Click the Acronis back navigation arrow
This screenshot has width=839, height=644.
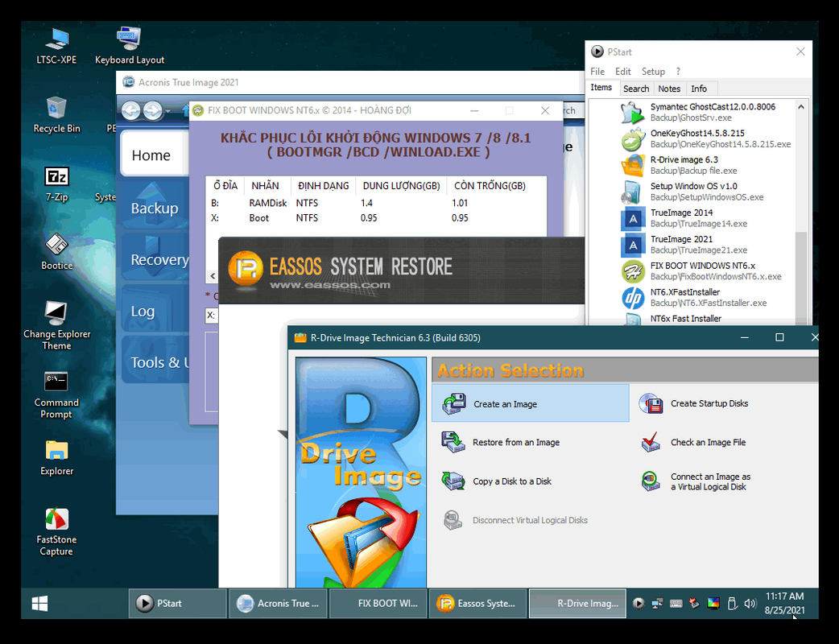coord(130,111)
